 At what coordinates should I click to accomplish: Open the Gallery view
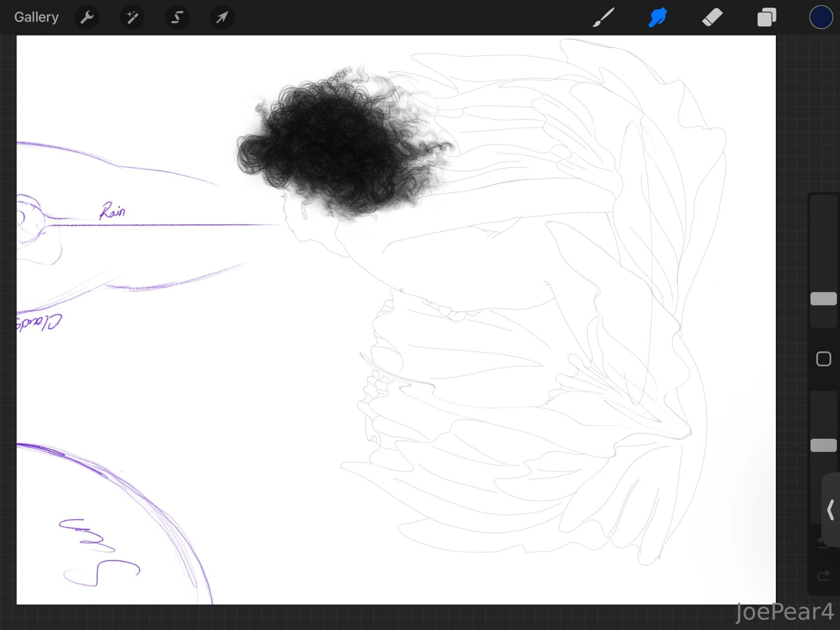[36, 17]
